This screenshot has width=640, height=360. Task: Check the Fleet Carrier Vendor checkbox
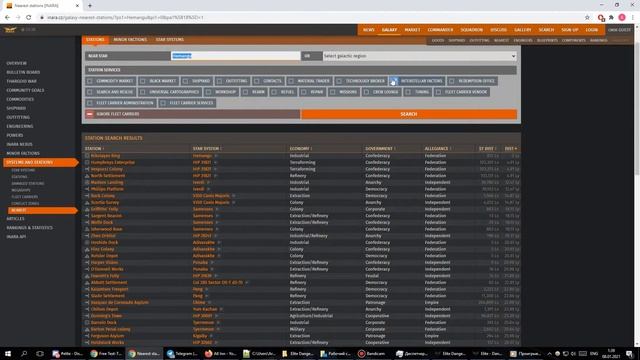point(438,92)
